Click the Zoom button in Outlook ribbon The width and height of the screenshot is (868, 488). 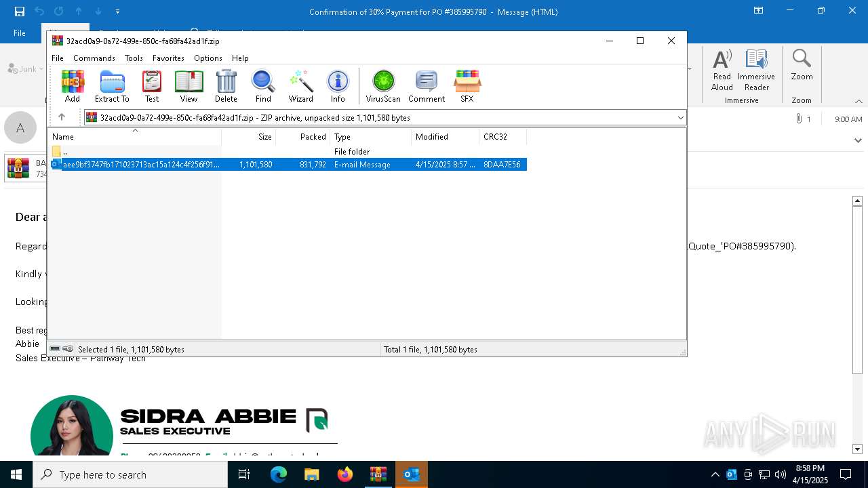[802, 65]
